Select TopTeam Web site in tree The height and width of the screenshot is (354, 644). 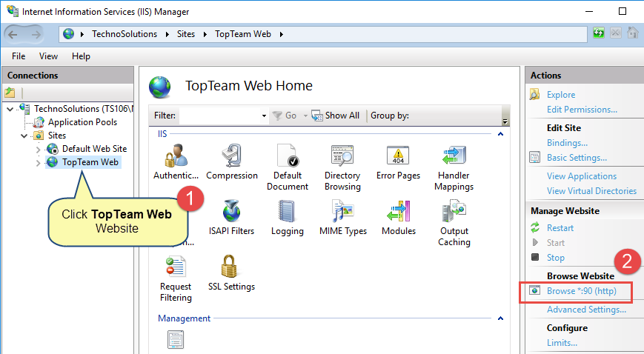[90, 162]
